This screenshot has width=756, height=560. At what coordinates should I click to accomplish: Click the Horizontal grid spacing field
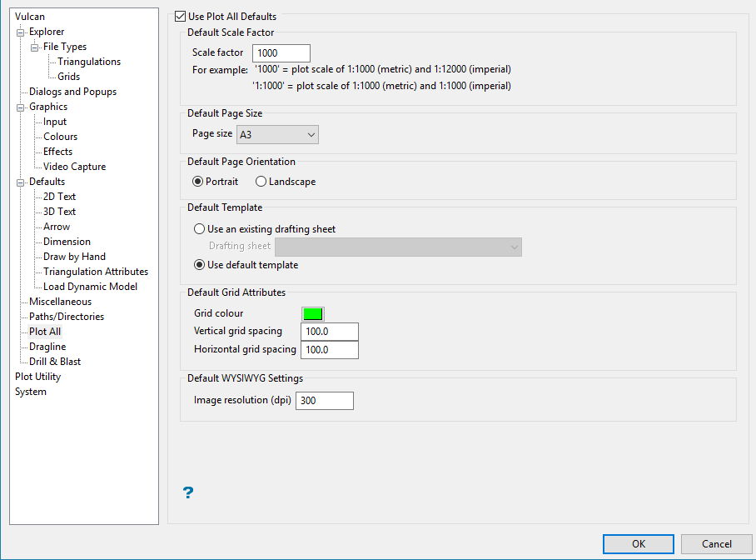click(330, 350)
